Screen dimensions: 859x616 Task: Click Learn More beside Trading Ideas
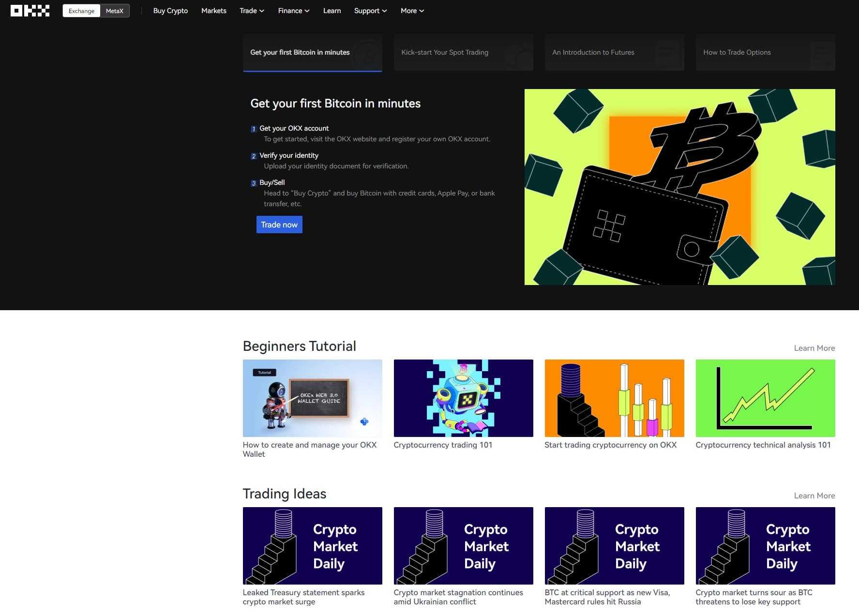[814, 496]
